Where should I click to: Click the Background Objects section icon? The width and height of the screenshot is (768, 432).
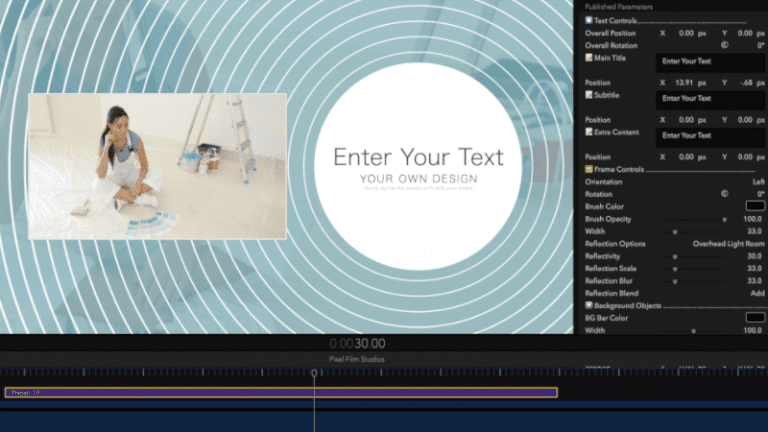pos(589,305)
